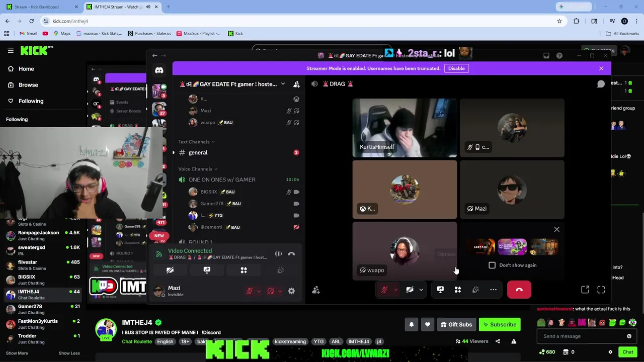Dismiss the Streamer Mode banner
Screen dimensions: 644x362
click(x=601, y=68)
